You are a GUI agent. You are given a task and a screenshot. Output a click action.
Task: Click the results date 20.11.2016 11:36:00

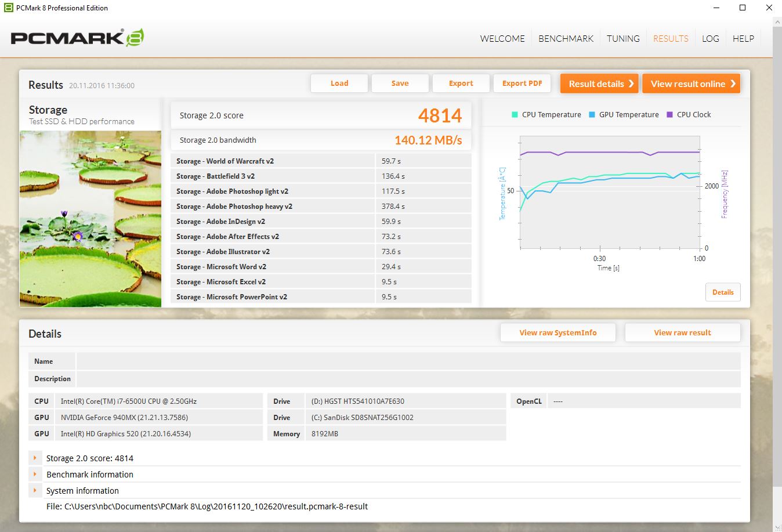[102, 85]
